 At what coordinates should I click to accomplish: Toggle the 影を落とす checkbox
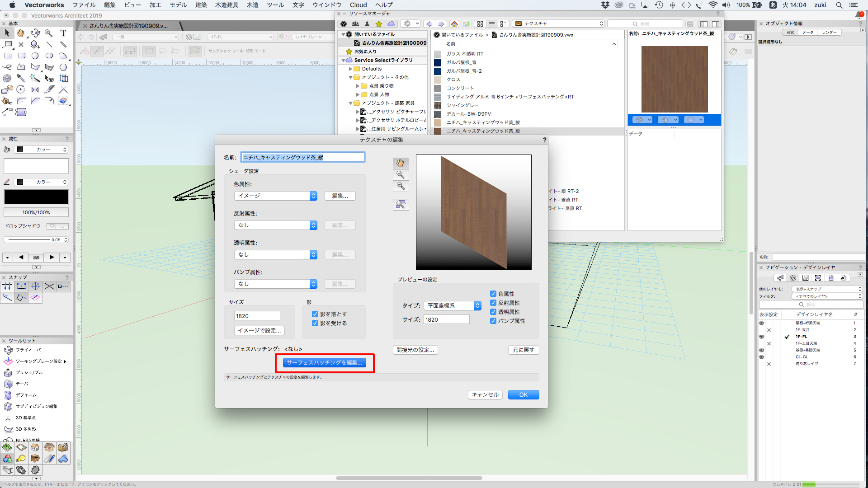[x=315, y=314]
